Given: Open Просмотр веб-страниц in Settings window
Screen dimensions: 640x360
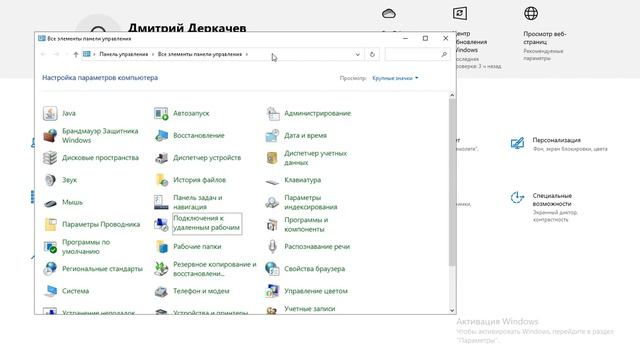Looking at the screenshot, I should point(544,33).
